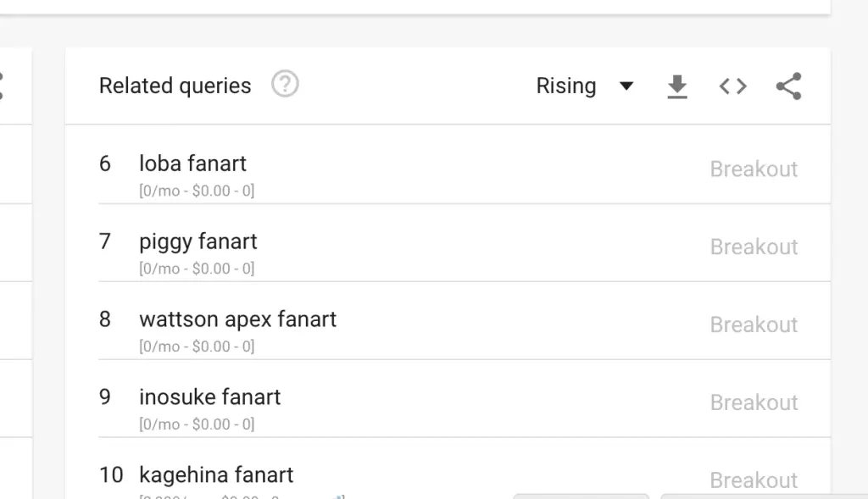Click keyword stats under loba fanart
The width and height of the screenshot is (868, 499).
click(x=197, y=191)
